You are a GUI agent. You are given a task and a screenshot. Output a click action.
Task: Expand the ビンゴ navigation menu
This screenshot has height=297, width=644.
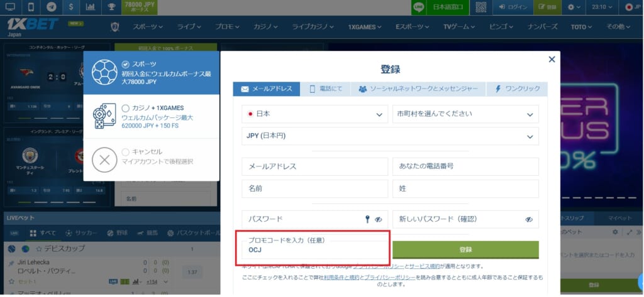(501, 26)
